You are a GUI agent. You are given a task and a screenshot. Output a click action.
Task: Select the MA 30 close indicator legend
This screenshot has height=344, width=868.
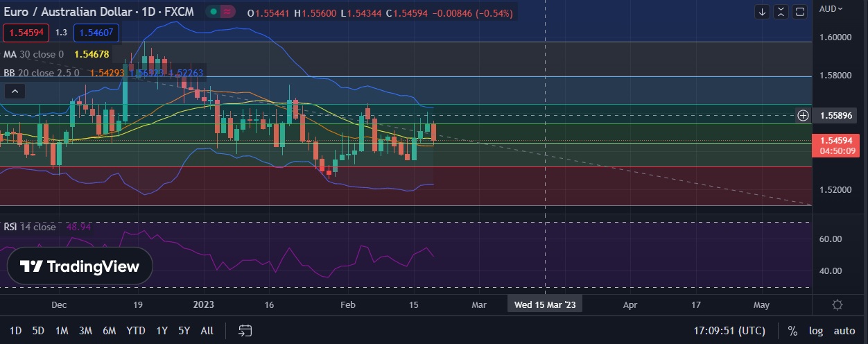click(33, 54)
